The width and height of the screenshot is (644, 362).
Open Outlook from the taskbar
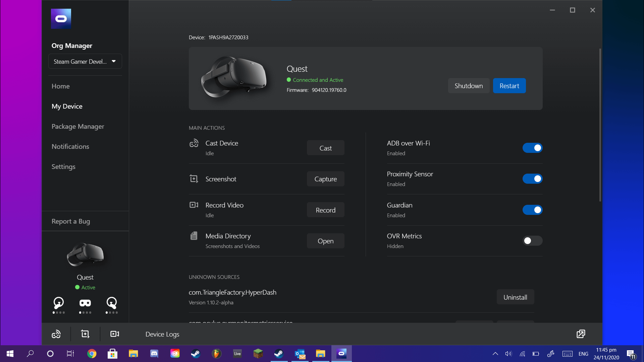300,354
